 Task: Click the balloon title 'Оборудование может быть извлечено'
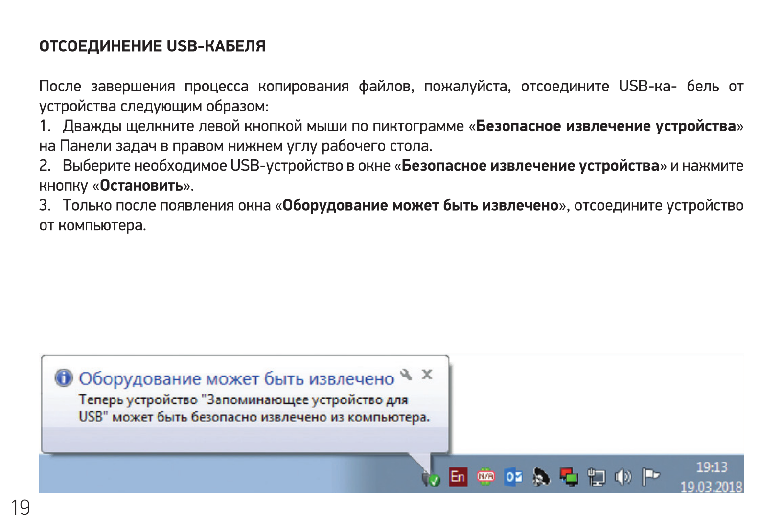(236, 379)
